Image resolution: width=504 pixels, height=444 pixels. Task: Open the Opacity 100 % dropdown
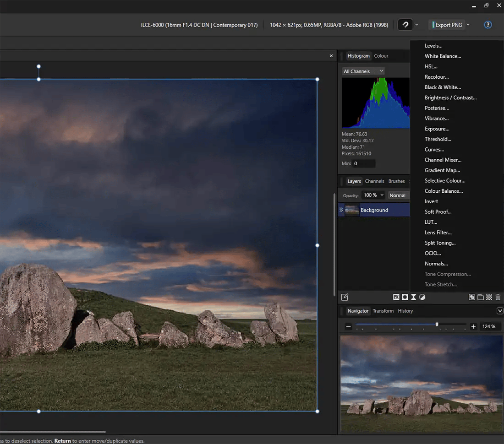[x=373, y=195]
